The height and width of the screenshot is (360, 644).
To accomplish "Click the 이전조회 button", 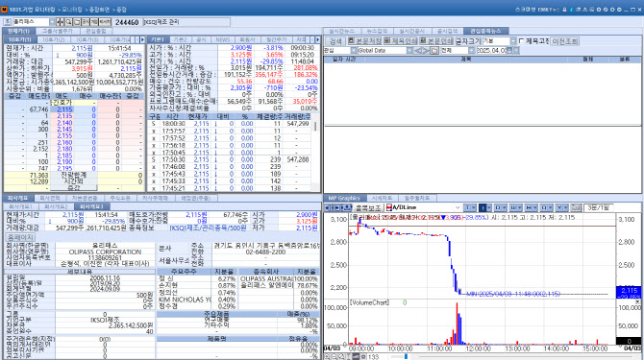I will [565, 41].
